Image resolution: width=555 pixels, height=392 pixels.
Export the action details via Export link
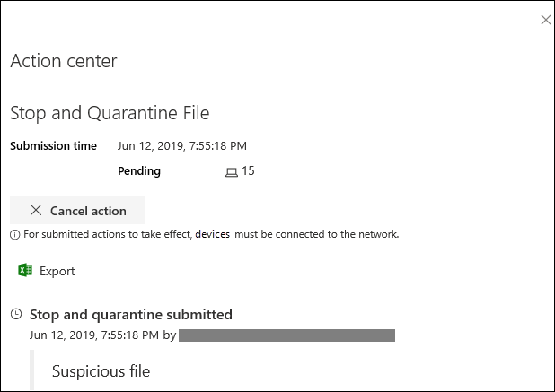click(57, 271)
